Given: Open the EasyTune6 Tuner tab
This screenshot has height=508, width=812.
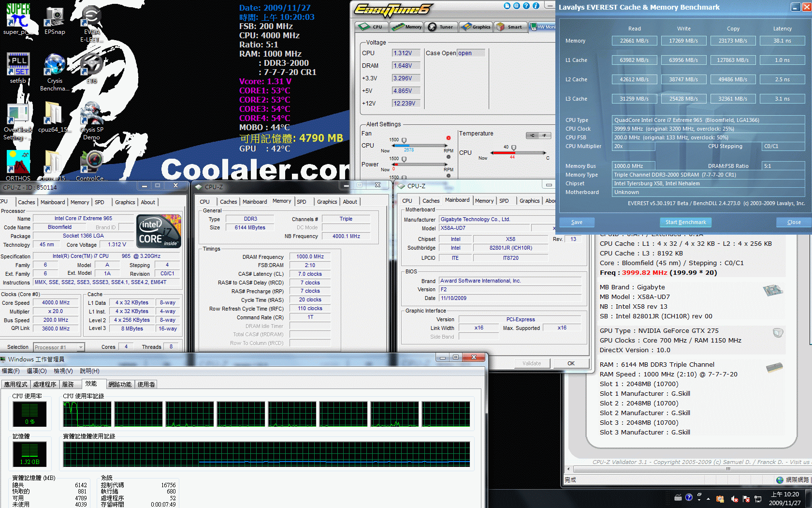Looking at the screenshot, I should tap(441, 27).
